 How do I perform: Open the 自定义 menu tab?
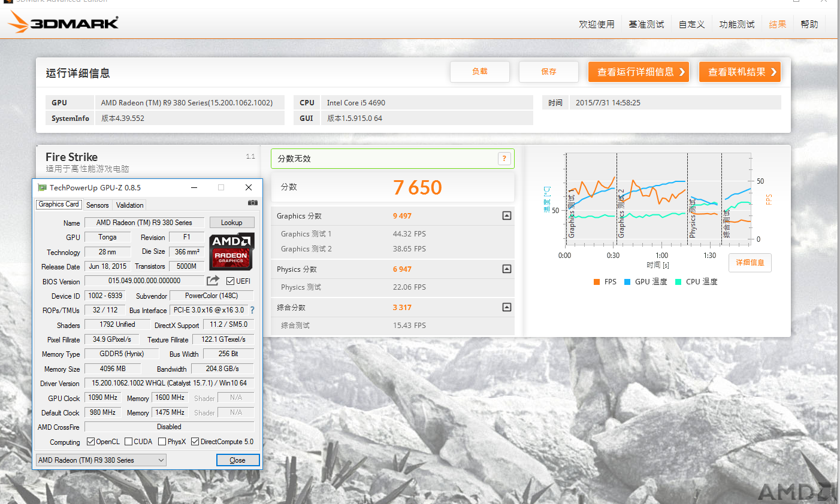point(692,24)
